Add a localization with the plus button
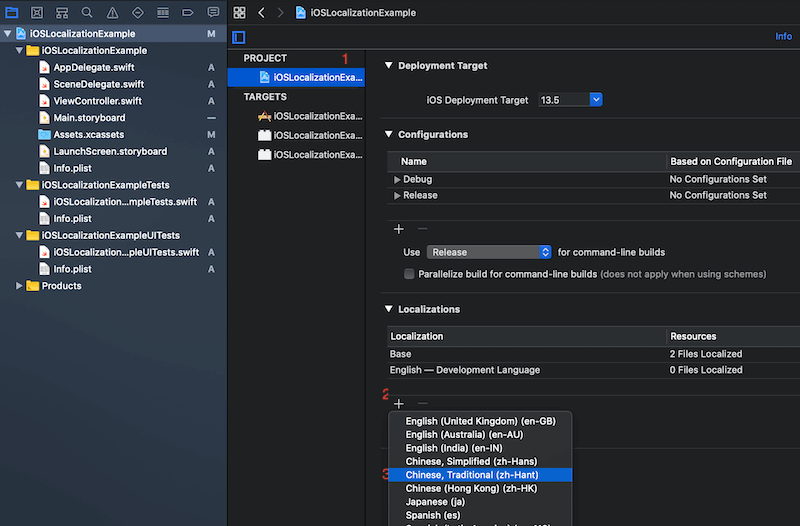 point(399,404)
